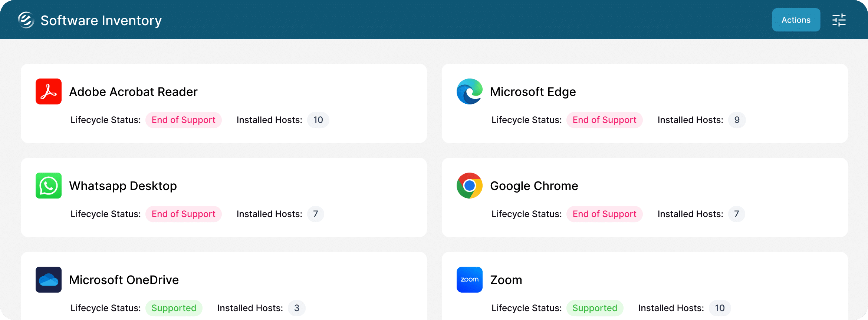Click Whatsapp Desktop's installed hosts count 7
868x320 pixels.
[x=316, y=214]
